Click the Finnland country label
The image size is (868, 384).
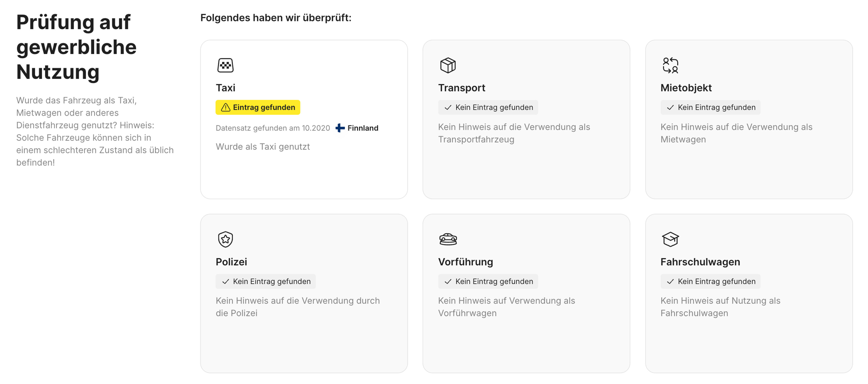pos(363,128)
